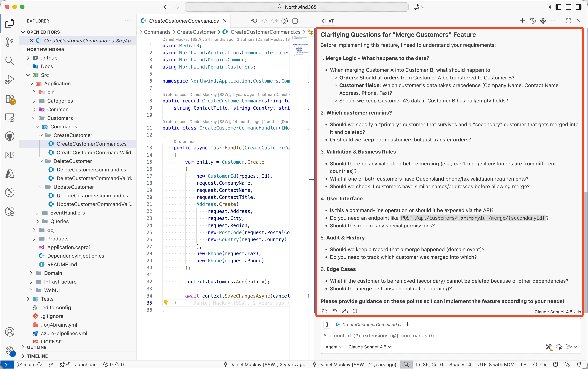The height and width of the screenshot is (369, 588).
Task: Toggle the primary sidebar visibility
Action: tap(558, 7)
